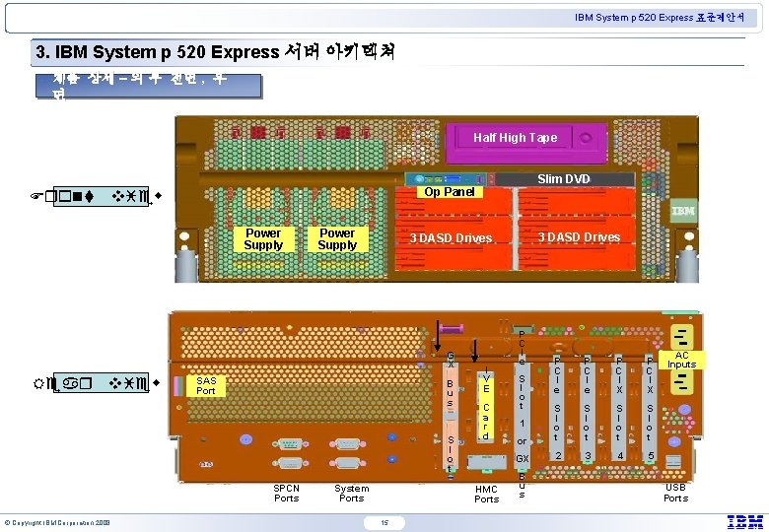Image resolution: width=769 pixels, height=532 pixels.
Task: Click the 'SPCN Ports' caption
Action: (x=287, y=494)
